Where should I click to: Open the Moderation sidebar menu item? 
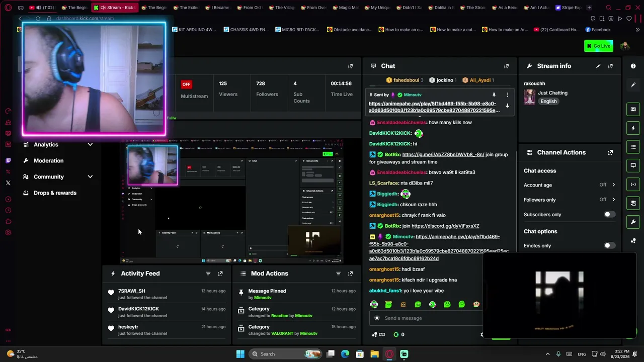click(x=48, y=161)
